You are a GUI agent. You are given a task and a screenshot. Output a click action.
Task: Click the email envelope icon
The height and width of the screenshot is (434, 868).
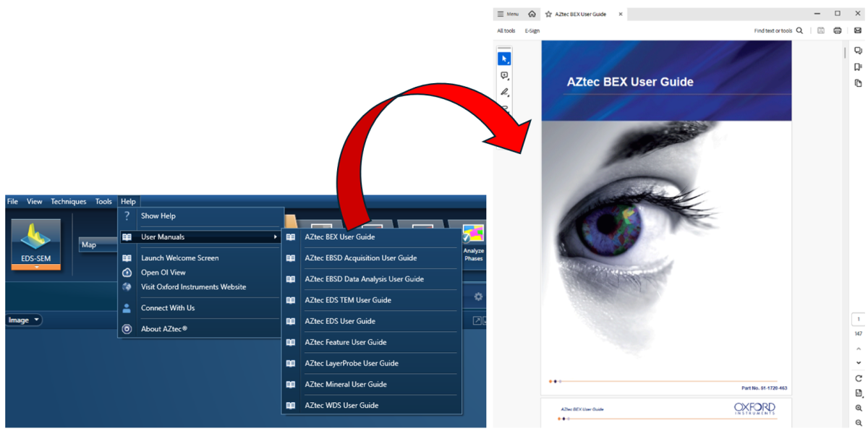point(858,31)
